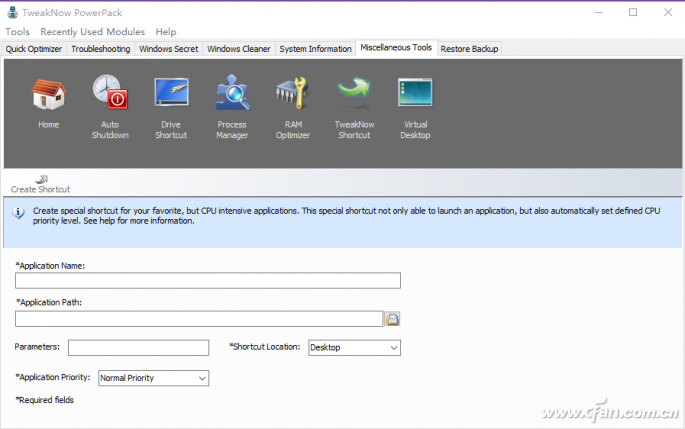Open the Recently Used Modules menu
The image size is (685, 429).
click(x=93, y=31)
